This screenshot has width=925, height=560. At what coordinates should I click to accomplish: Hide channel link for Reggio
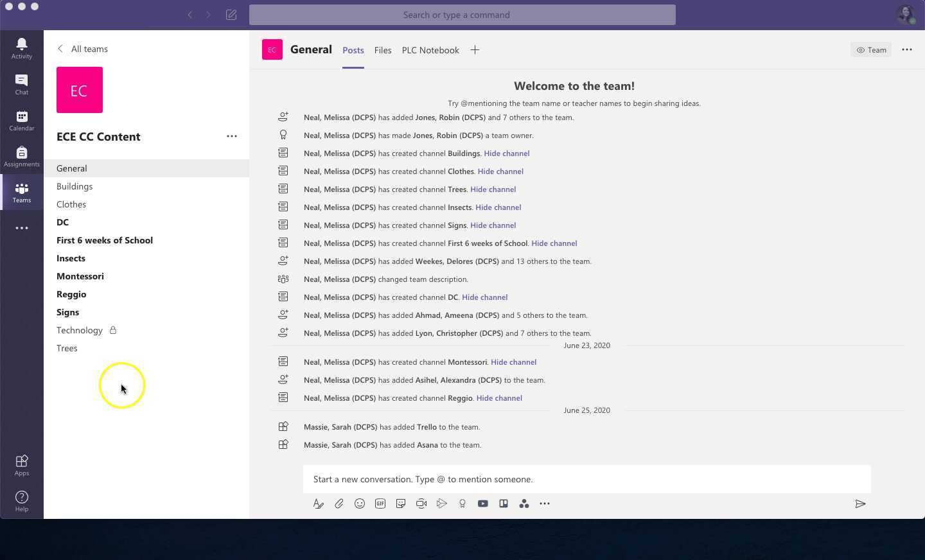499,398
